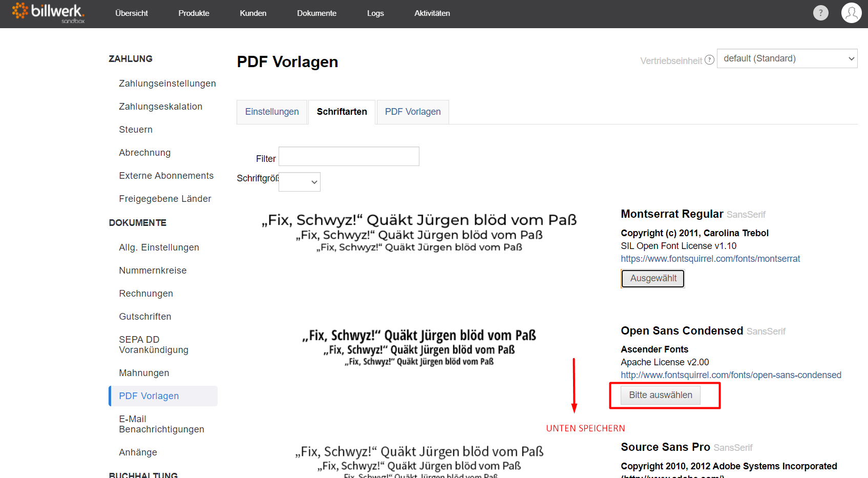Image resolution: width=868 pixels, height=478 pixels.
Task: Open E-Mail Benachrichtigungen in sidebar
Action: click(x=161, y=424)
